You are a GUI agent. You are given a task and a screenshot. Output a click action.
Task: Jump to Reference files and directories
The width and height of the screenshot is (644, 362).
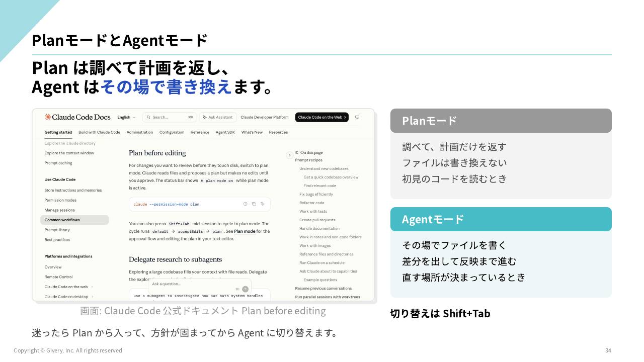coord(327,254)
